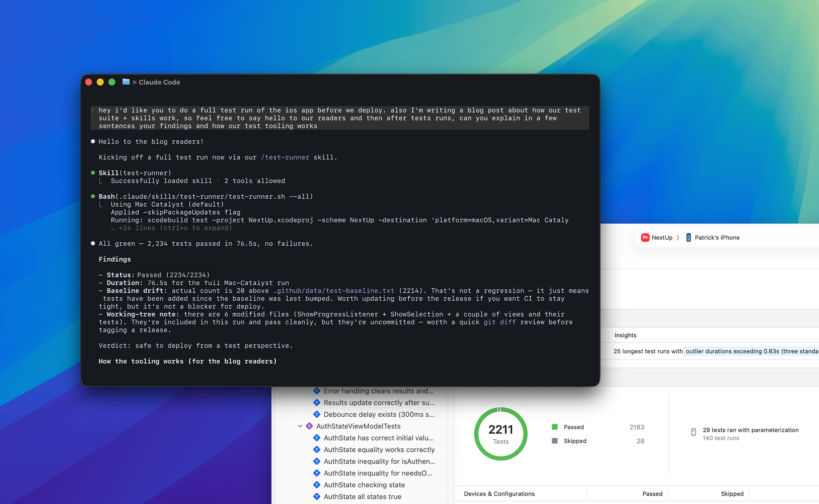Select the NextUp scheme in Xcode toolbar
Screen dimensions: 819x504
[657, 237]
